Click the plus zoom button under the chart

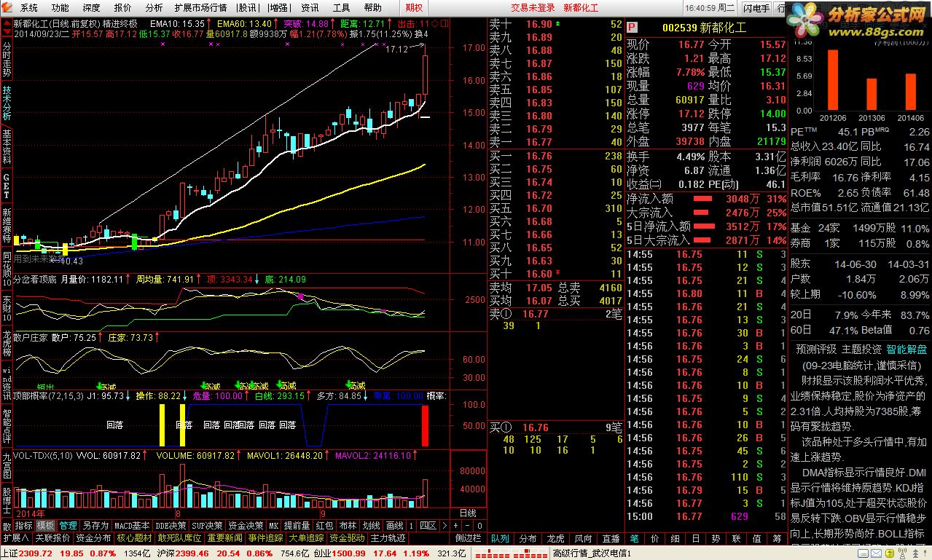tap(455, 525)
